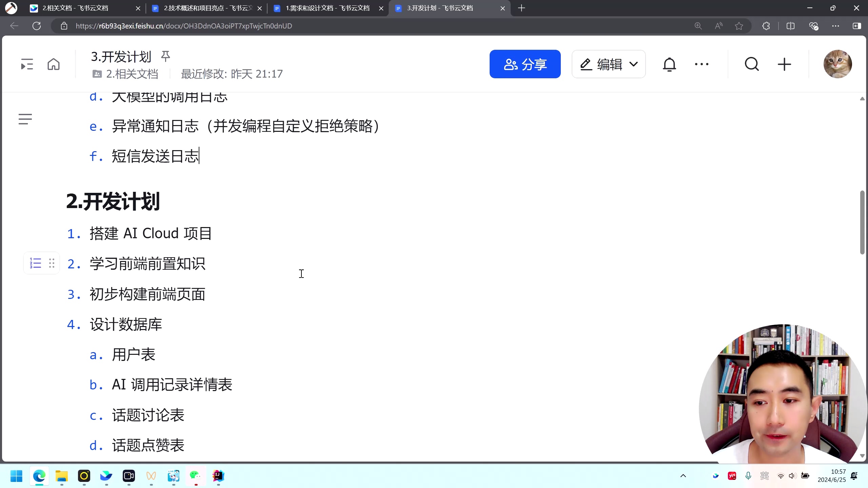Image resolution: width=868 pixels, height=488 pixels.
Task: Launch WeChat from the taskbar
Action: click(x=195, y=476)
